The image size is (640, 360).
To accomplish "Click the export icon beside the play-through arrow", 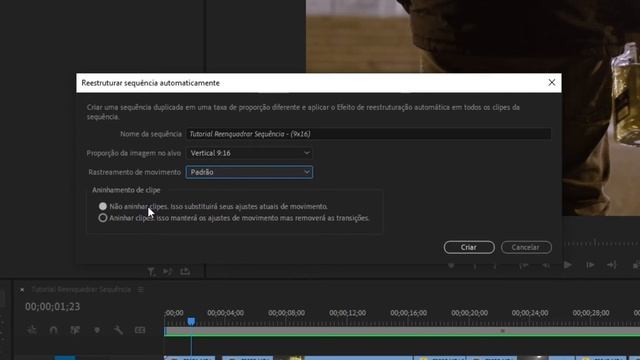I will click(x=185, y=272).
